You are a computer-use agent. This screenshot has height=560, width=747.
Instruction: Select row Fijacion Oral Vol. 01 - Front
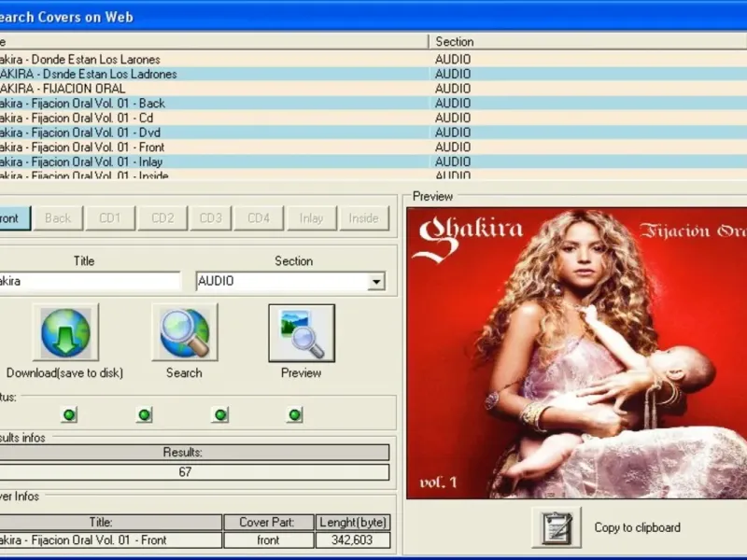click(373, 147)
